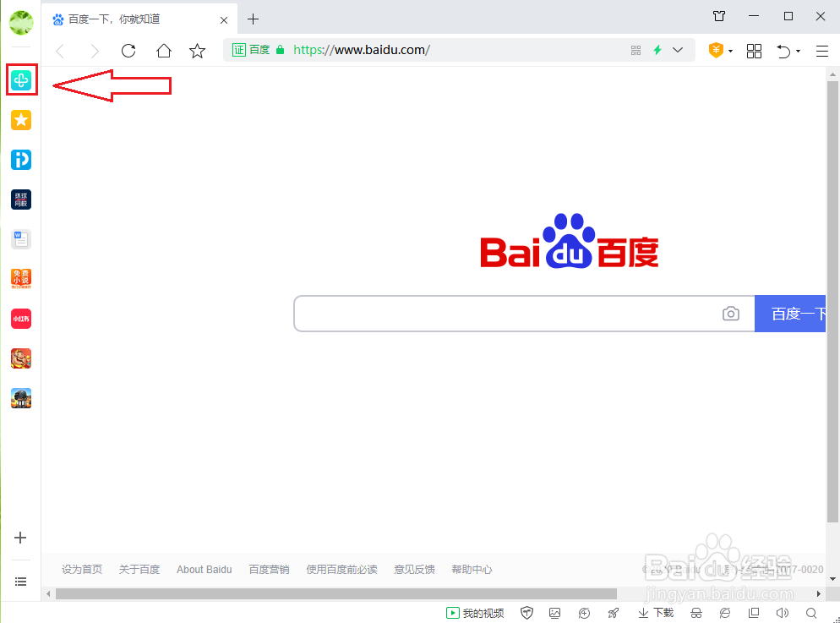Open the skin shirt icon in title bar
Screen dimensions: 840x623
point(719,16)
